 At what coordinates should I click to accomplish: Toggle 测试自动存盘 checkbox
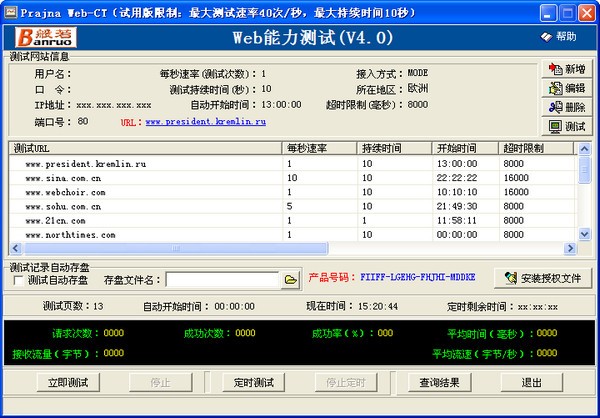[18, 281]
